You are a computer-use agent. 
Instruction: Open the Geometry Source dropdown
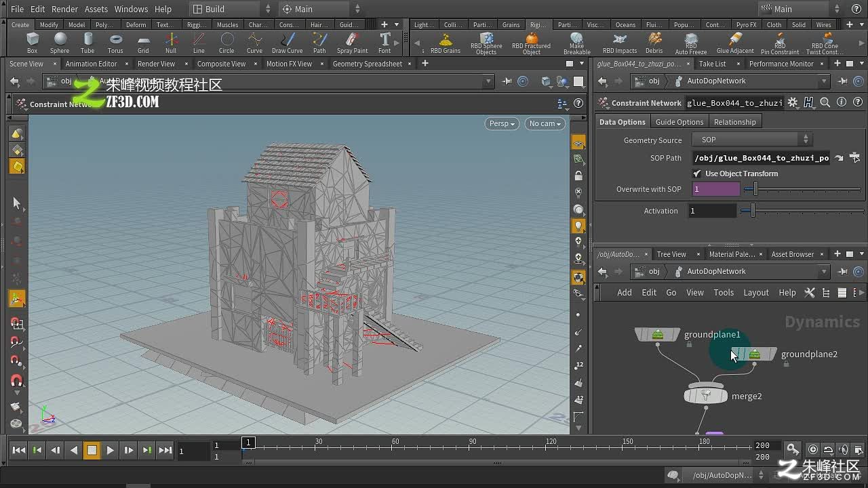751,140
